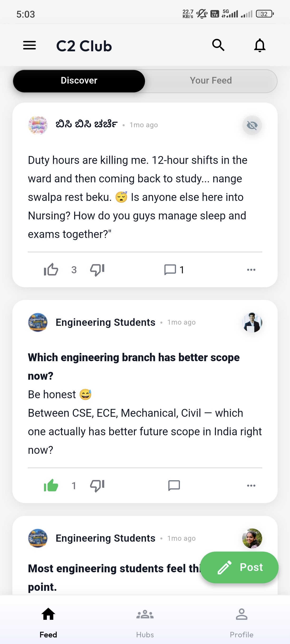Screen dimensions: 290x644
Task: Open the ಬಿಸಿ ಬಿಸಿ ಚರ್ಚೆ hub avatar
Action: click(38, 125)
